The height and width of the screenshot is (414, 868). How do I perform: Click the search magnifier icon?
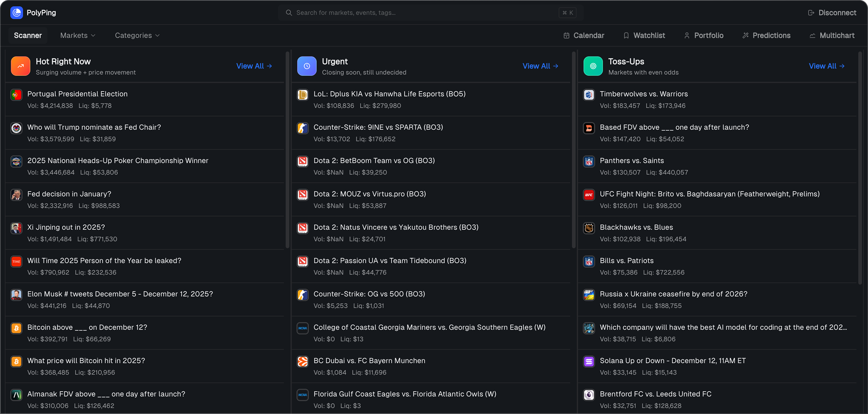[289, 12]
